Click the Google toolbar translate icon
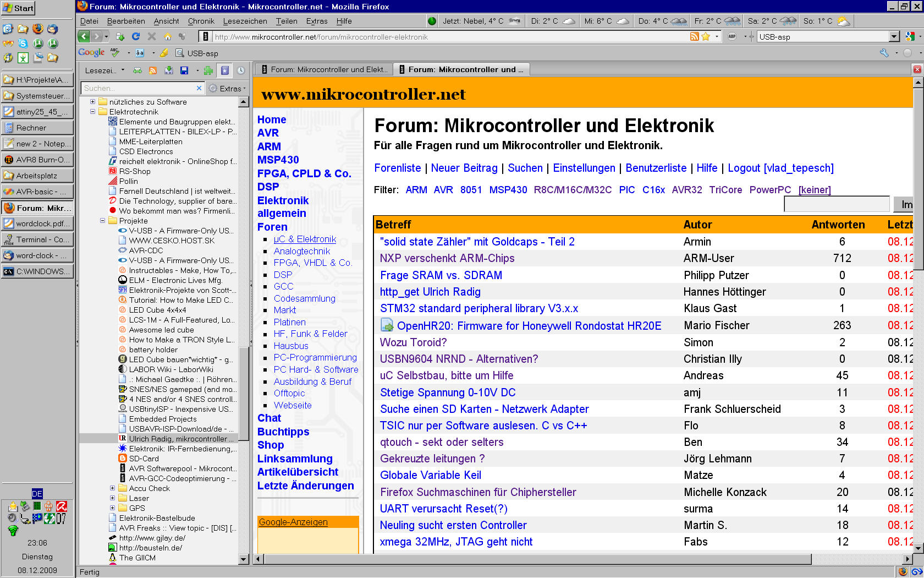The width and height of the screenshot is (924, 578). click(140, 53)
